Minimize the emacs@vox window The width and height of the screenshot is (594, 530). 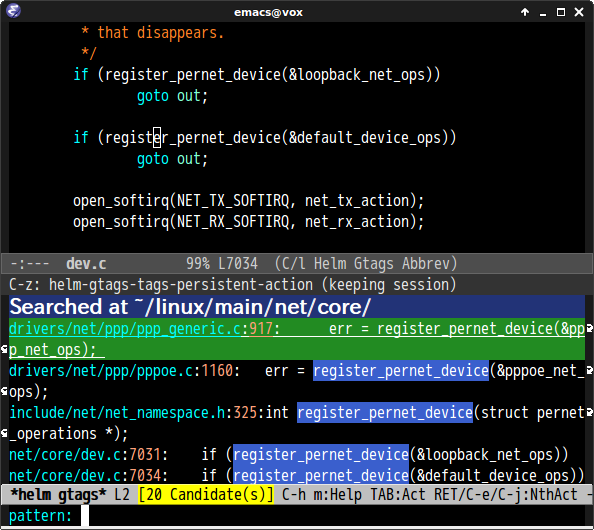point(543,13)
